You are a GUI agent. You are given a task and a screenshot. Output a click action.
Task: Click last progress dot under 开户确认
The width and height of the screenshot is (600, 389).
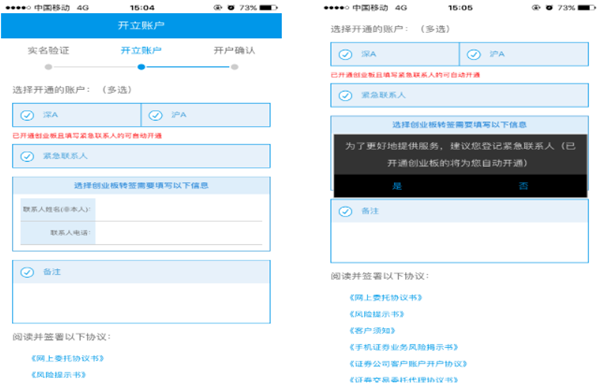click(x=235, y=67)
